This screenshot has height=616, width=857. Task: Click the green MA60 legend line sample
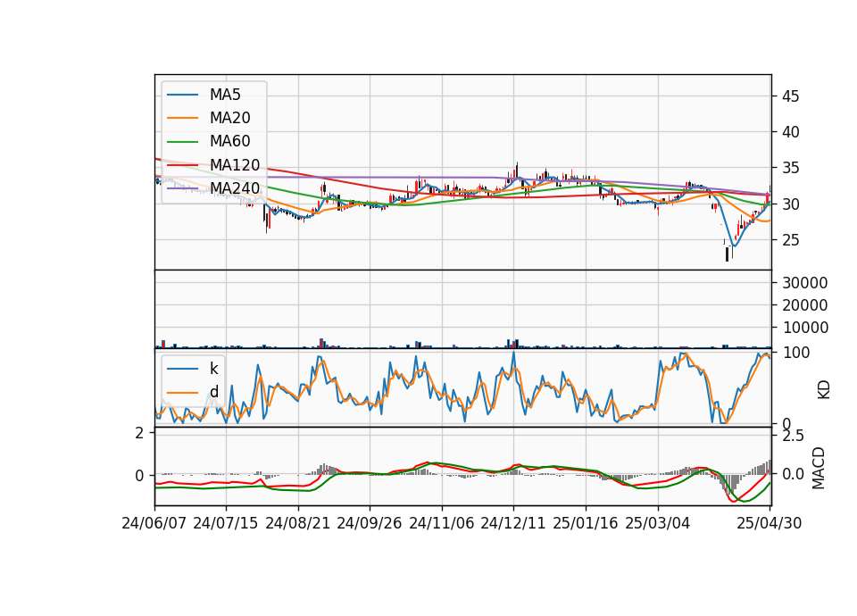click(x=182, y=142)
